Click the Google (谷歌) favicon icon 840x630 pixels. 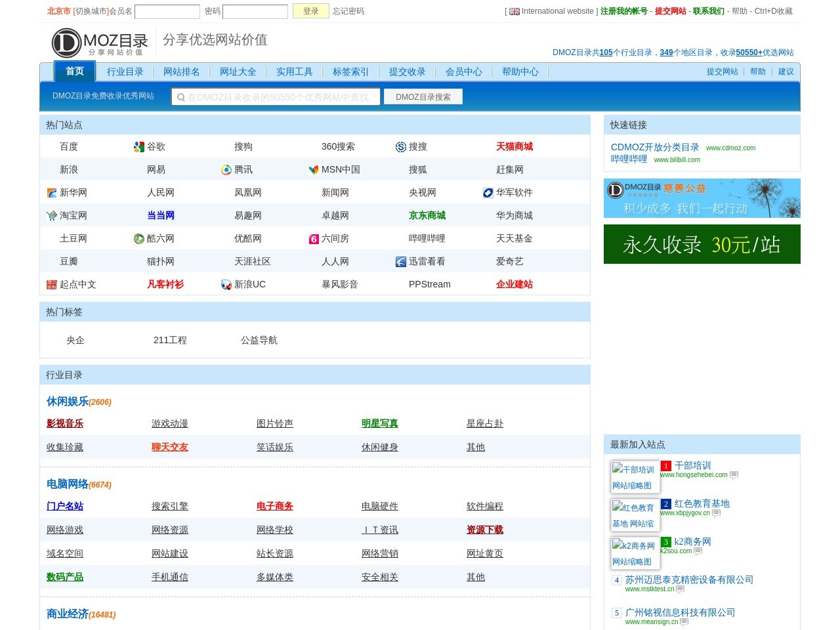tap(139, 147)
